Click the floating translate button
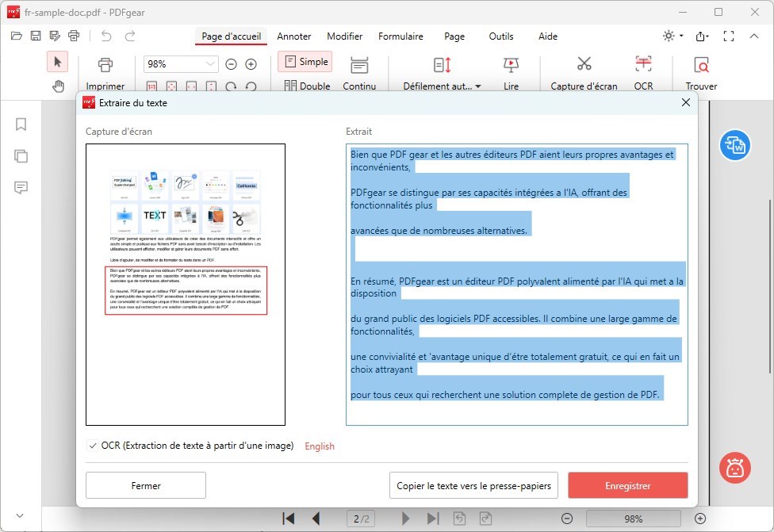This screenshot has width=774, height=532. coord(735,146)
